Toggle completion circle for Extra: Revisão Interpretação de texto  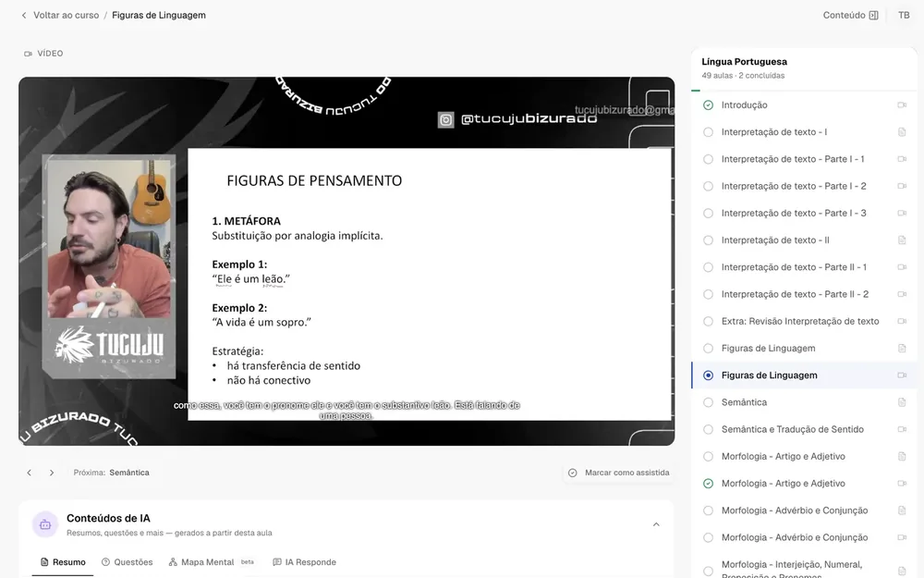coord(709,322)
